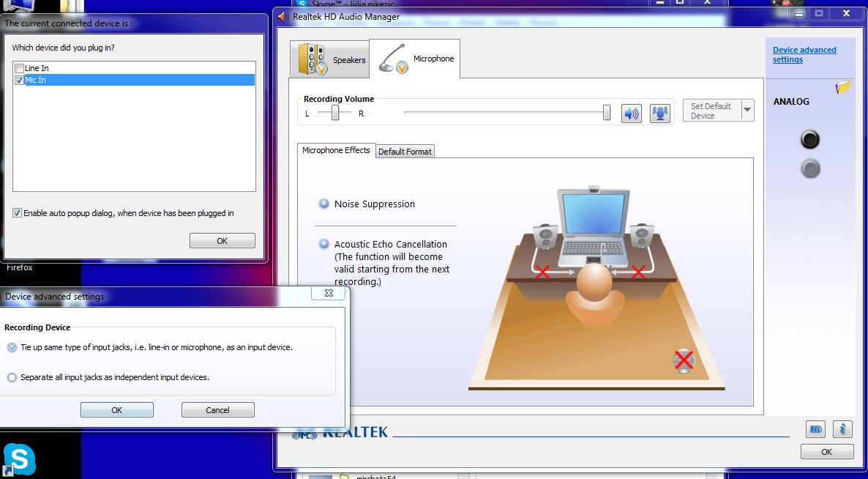Click the right speaker in the desk illustration

click(641, 236)
